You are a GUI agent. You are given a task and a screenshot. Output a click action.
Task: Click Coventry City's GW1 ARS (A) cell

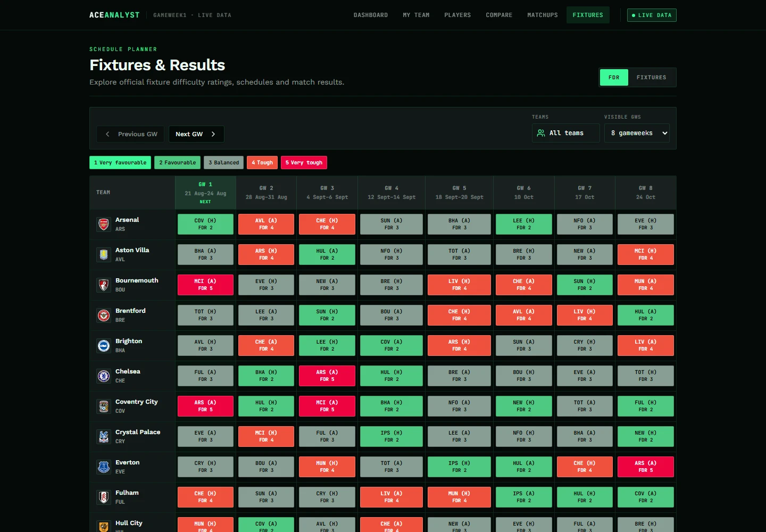point(205,406)
